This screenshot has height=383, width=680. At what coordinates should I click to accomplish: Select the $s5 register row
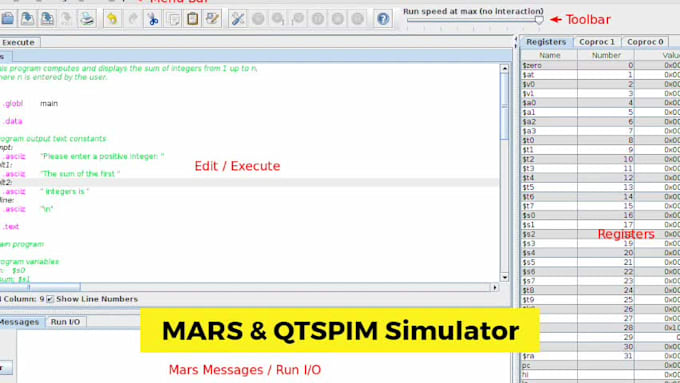point(601,262)
